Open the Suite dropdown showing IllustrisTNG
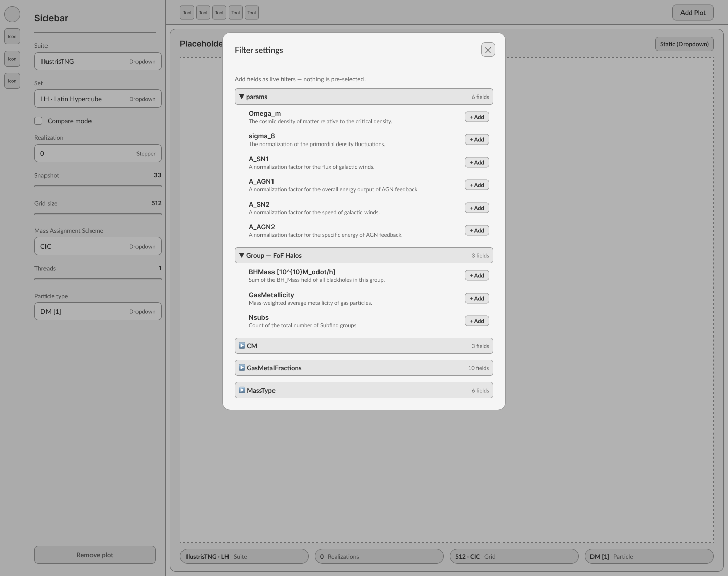 [x=98, y=61]
